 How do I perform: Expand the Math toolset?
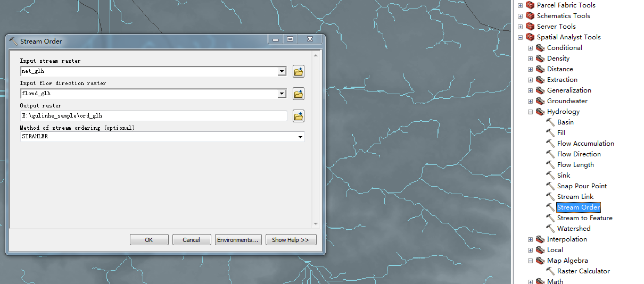(x=530, y=281)
